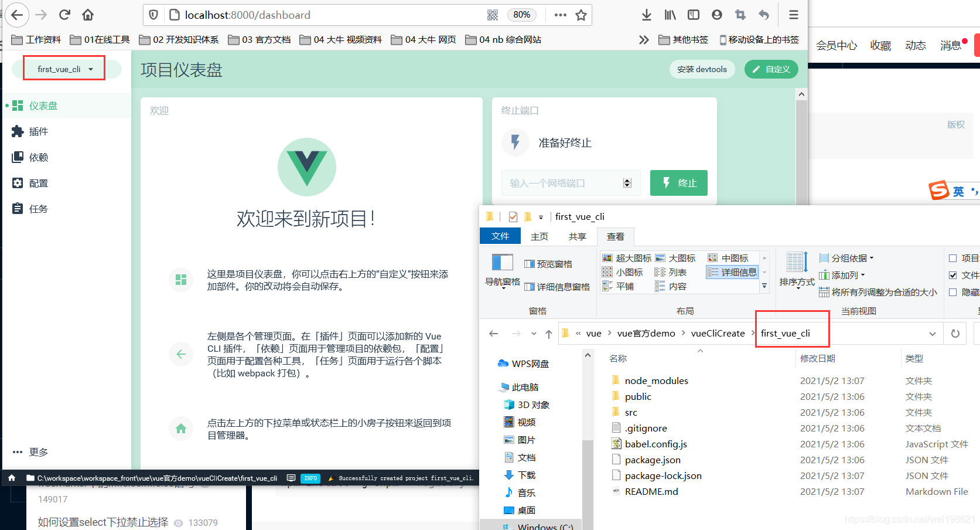The height and width of the screenshot is (530, 980).
Task: Open quick access toolbar customize arrow
Action: [x=541, y=218]
